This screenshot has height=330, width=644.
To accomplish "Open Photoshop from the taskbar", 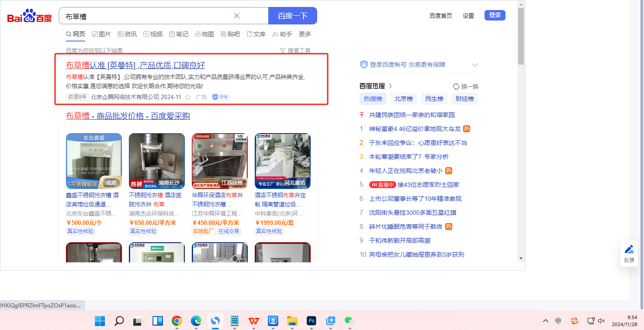I will (x=311, y=321).
